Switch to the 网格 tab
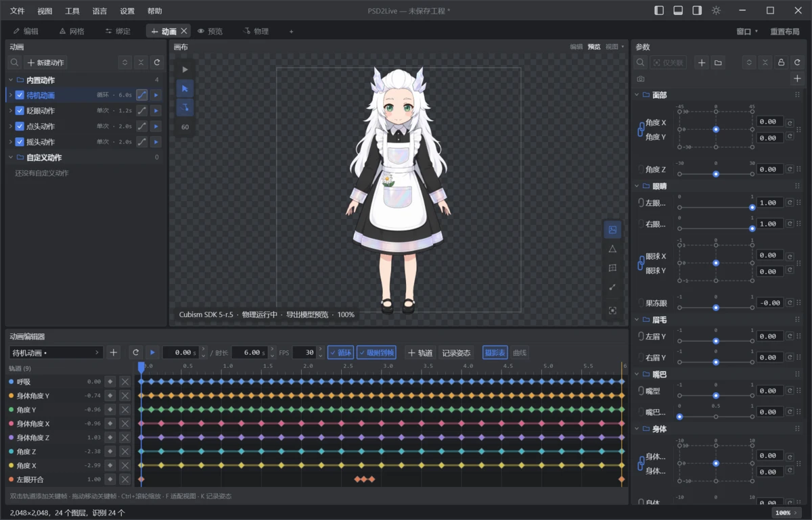Image resolution: width=812 pixels, height=520 pixels. tap(72, 31)
